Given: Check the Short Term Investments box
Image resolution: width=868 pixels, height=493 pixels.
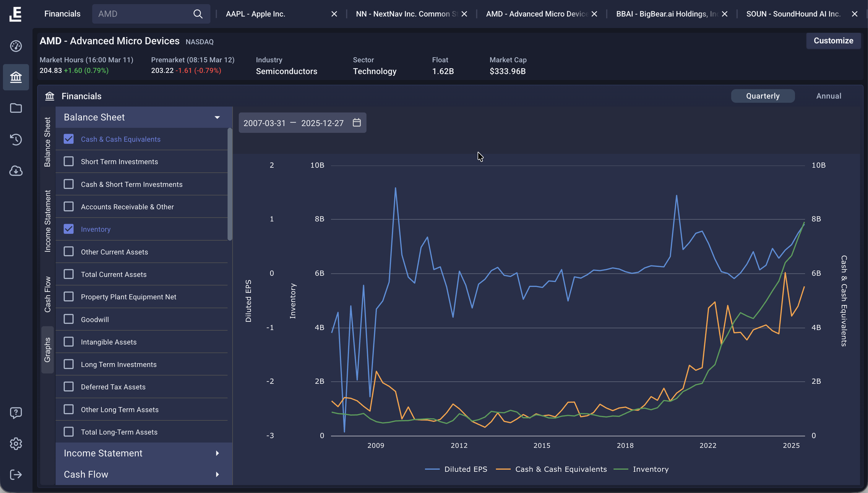Looking at the screenshot, I should coord(69,161).
